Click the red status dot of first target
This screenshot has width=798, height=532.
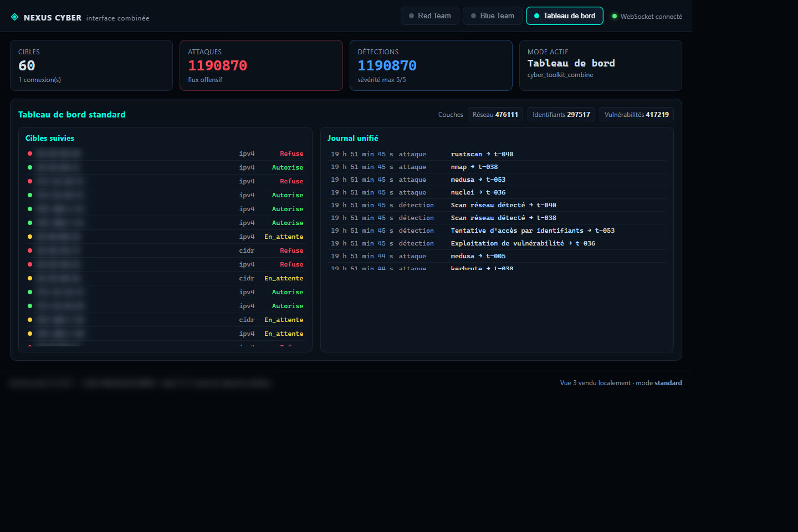(x=30, y=154)
